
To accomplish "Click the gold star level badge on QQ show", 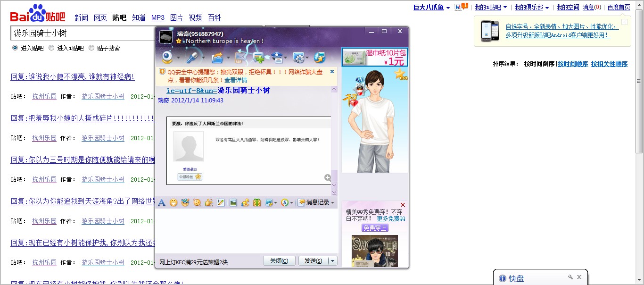I will click(x=401, y=74).
